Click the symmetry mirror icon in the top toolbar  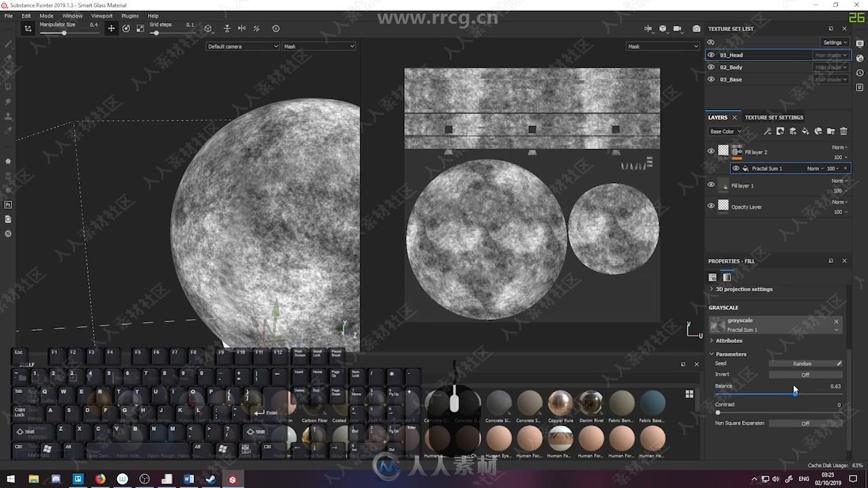point(241,28)
